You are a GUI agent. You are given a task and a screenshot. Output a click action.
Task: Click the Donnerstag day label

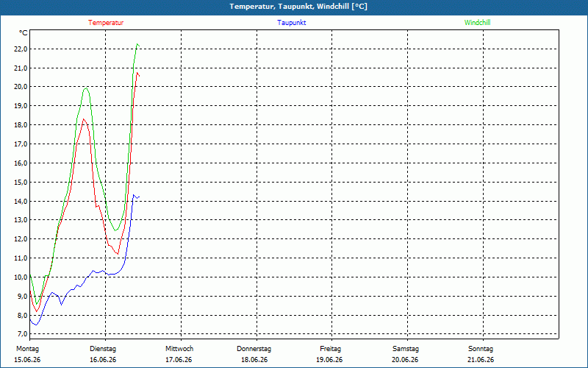(254, 349)
